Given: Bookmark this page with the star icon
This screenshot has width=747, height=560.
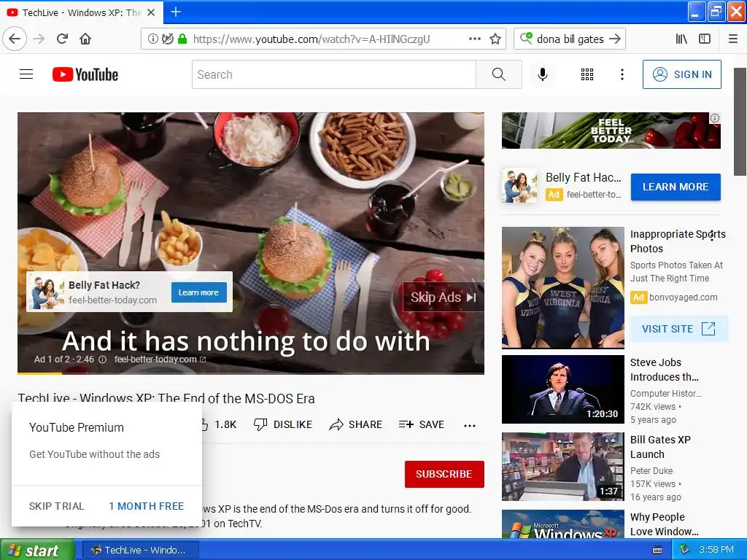Looking at the screenshot, I should [495, 39].
